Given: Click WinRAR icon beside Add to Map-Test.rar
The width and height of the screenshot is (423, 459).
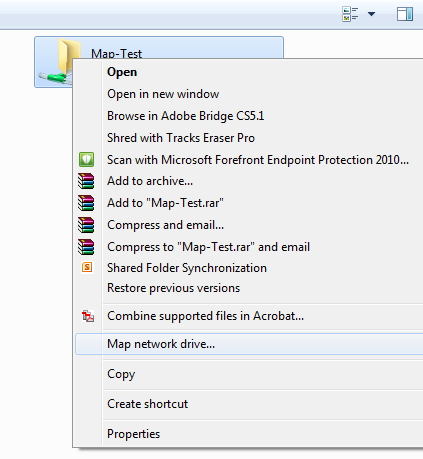Looking at the screenshot, I should [86, 203].
